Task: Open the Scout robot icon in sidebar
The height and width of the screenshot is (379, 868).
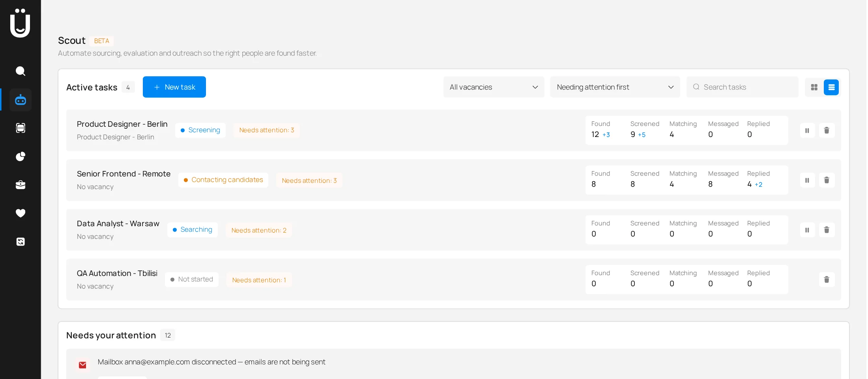Action: (x=21, y=100)
